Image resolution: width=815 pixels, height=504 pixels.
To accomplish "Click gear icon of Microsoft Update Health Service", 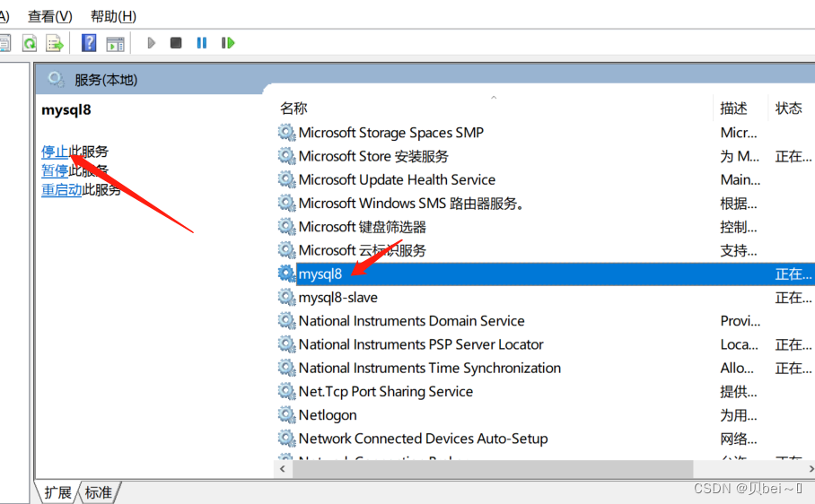I will pos(286,179).
